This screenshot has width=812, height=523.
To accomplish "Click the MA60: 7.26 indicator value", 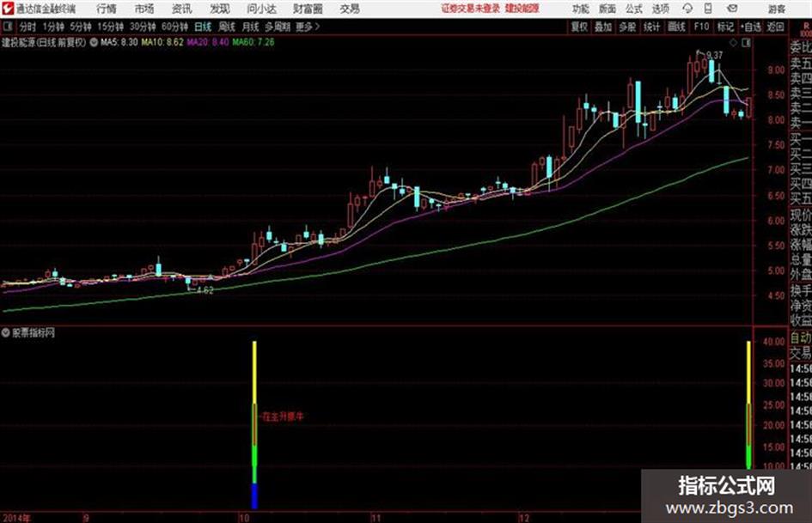I will 253,42.
